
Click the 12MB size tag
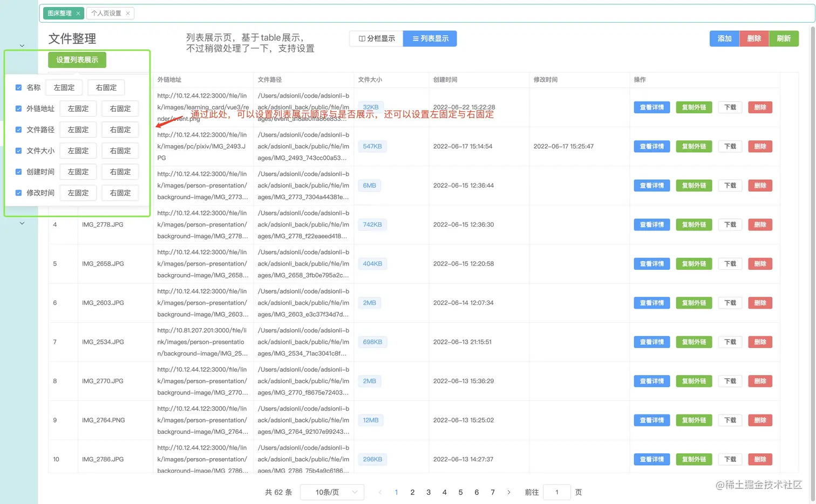coord(371,420)
